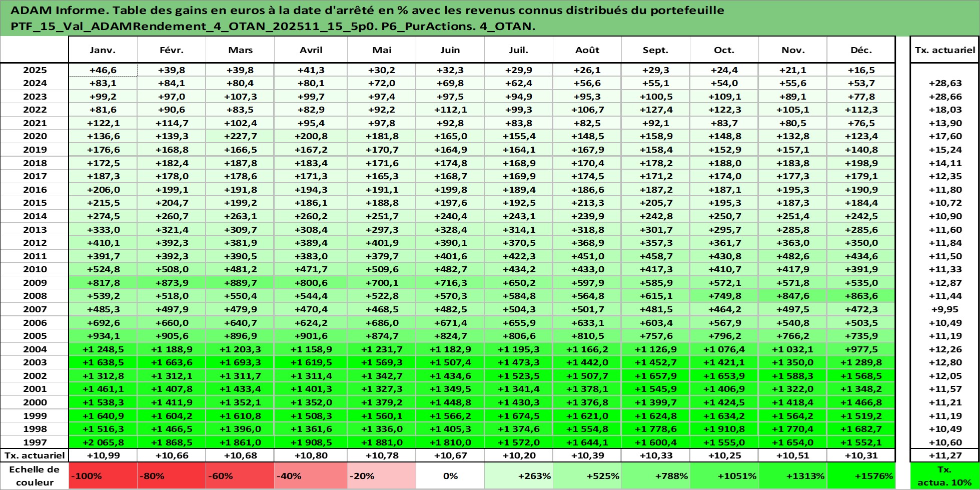Select the +934,1 cell in row 2005
Screen dimensions: 980x490
[103, 336]
